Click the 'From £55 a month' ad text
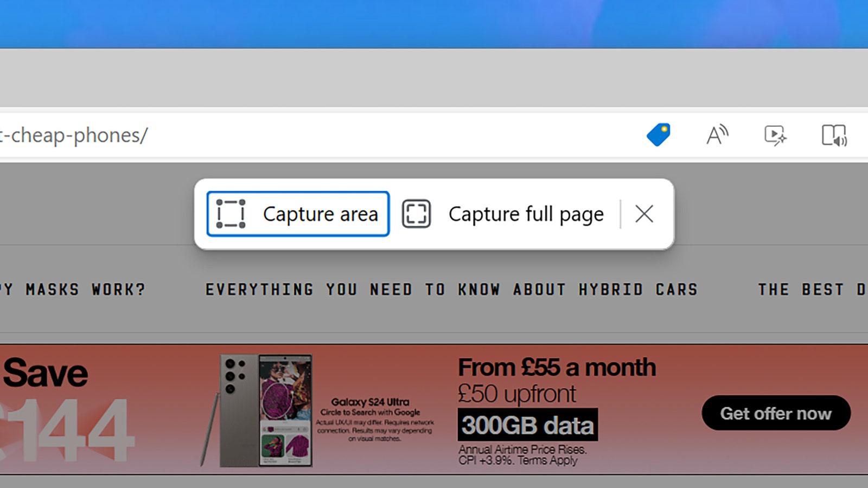The width and height of the screenshot is (868, 488). (557, 368)
